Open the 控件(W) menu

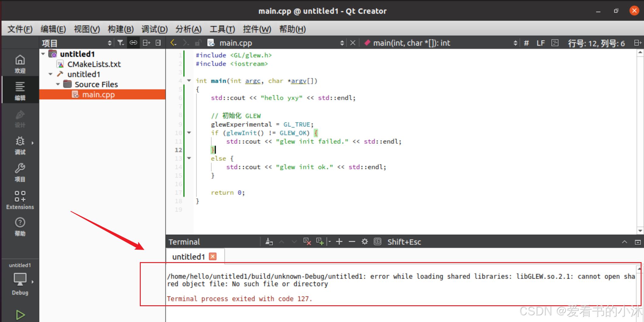point(257,29)
